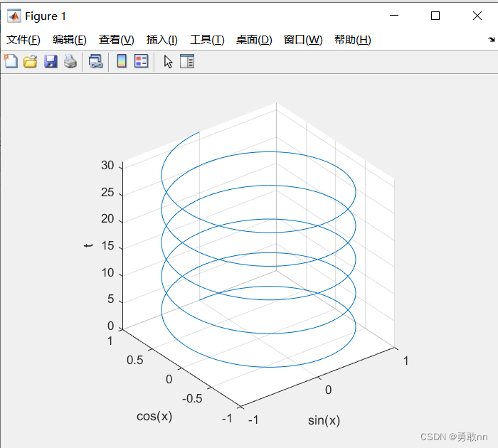498x448 pixels.
Task: Open the 桌面(D) menu
Action: [x=254, y=40]
